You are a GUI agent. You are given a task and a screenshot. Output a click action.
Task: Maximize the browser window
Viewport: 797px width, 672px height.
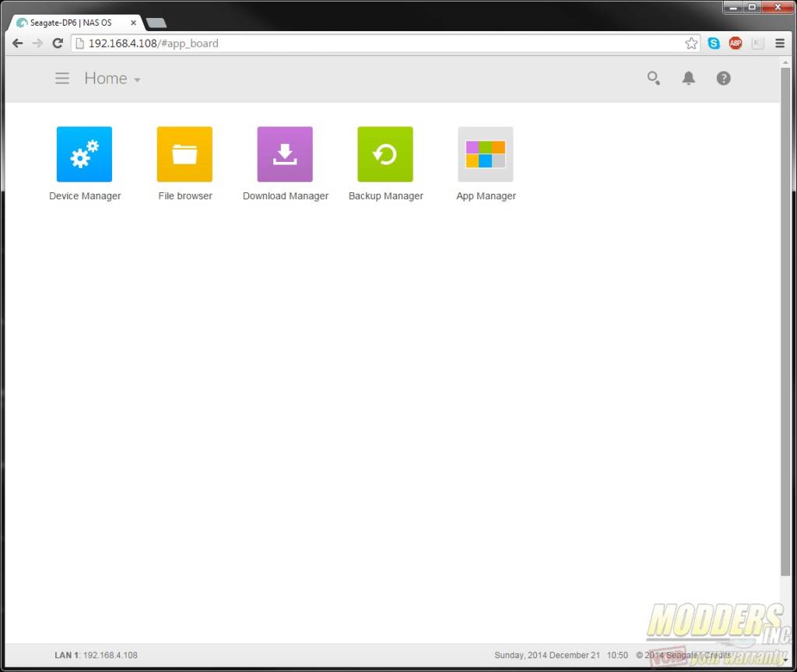point(752,7)
